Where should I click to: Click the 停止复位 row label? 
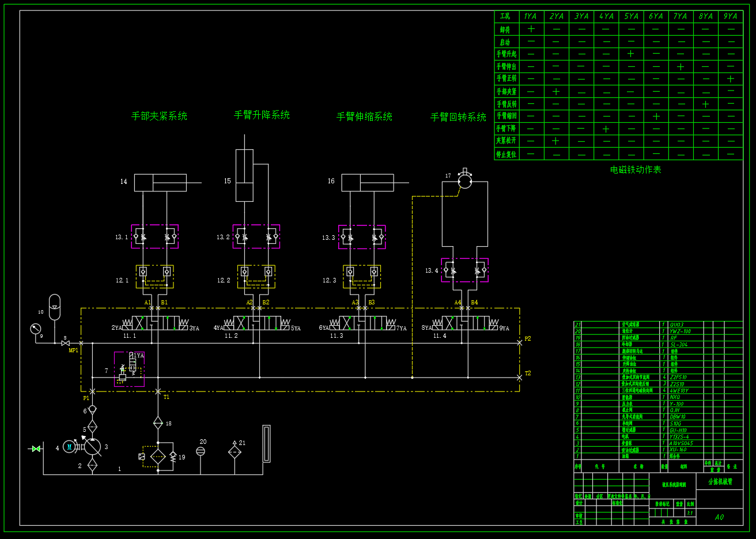click(506, 154)
